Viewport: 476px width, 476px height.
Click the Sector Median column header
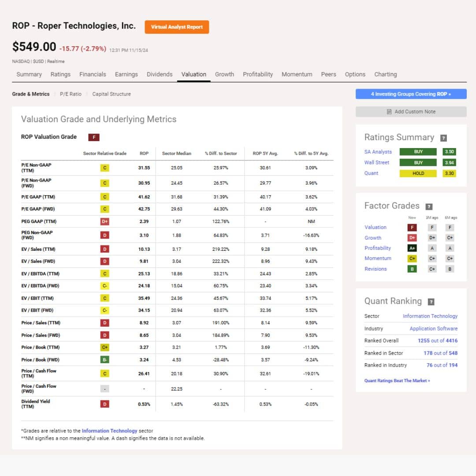(x=177, y=154)
